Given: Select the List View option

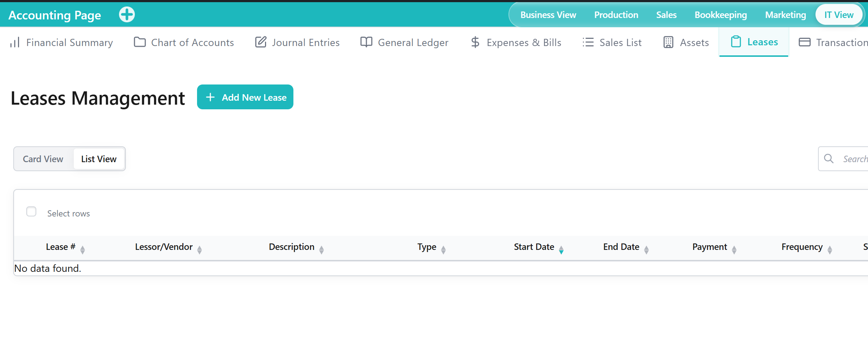Looking at the screenshot, I should click(x=99, y=159).
